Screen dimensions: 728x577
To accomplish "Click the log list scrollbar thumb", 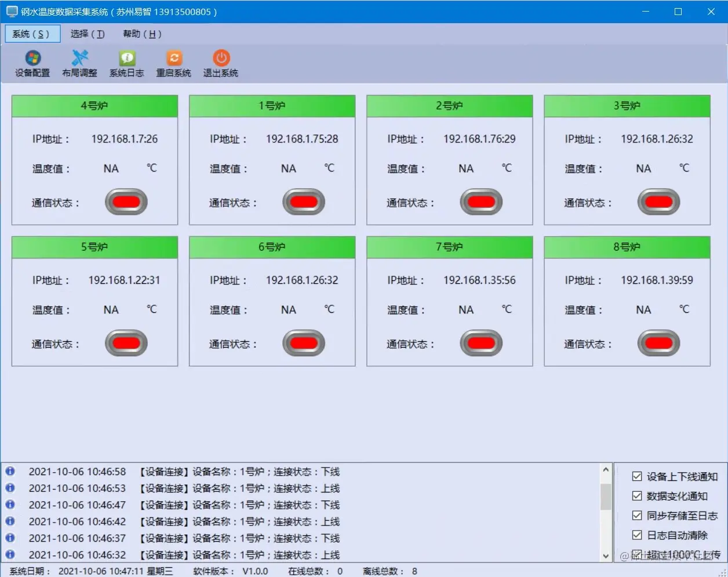I will [606, 496].
